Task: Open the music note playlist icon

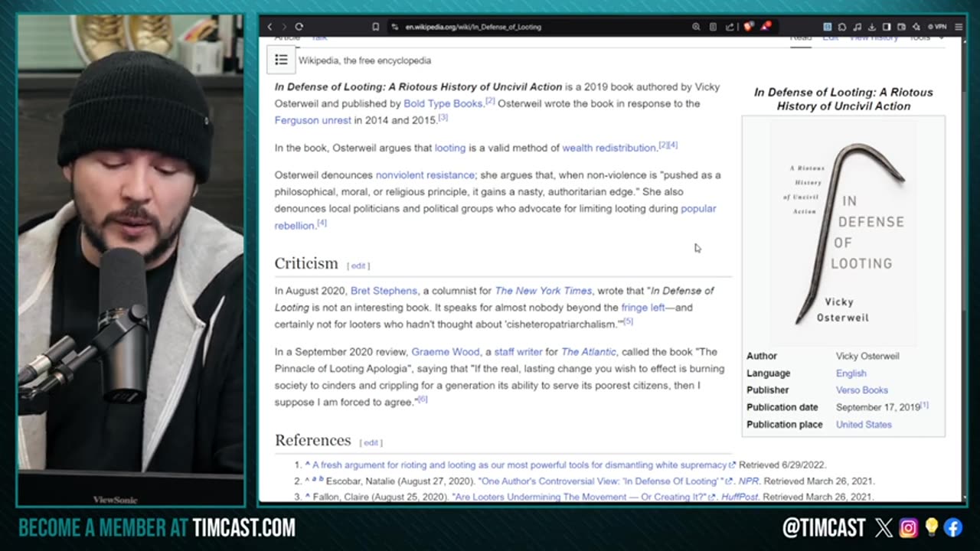Action: [857, 27]
